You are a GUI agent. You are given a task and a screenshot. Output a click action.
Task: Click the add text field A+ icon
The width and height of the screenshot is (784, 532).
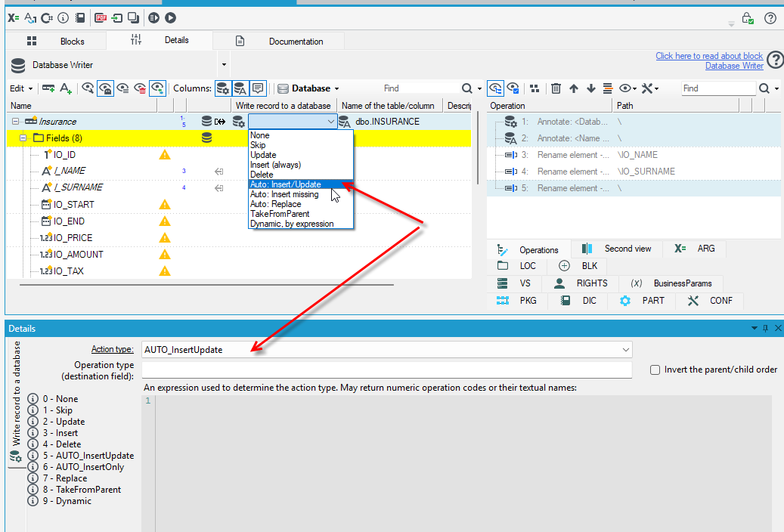coord(66,88)
